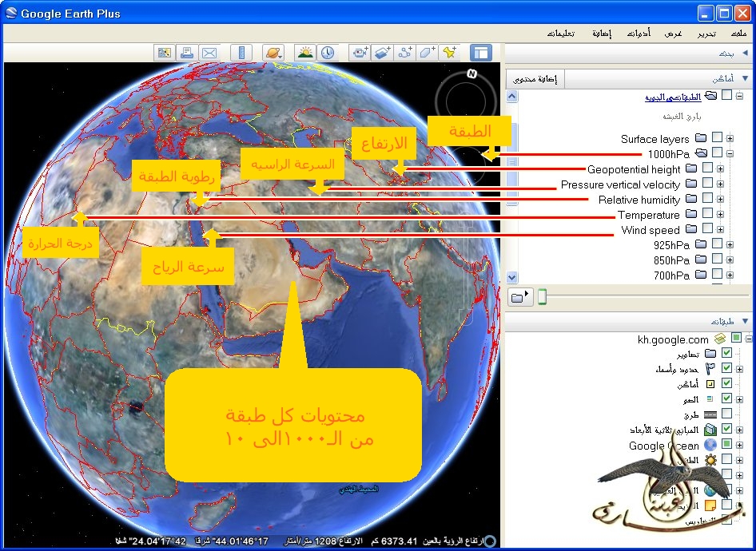Click the 1000hPa open folder icon
This screenshot has width=756, height=551.
(x=701, y=153)
